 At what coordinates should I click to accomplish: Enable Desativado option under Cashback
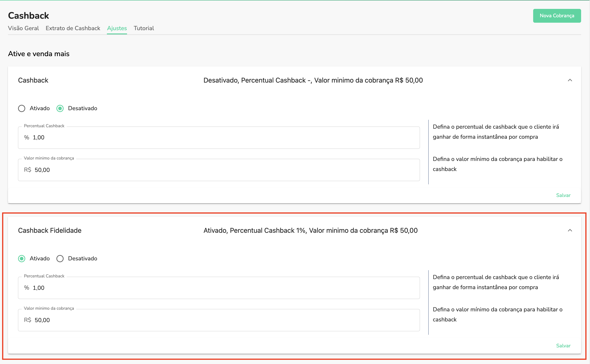point(60,108)
